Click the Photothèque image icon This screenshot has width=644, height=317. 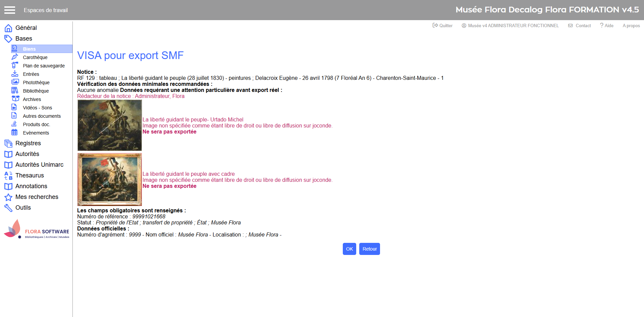coord(15,82)
